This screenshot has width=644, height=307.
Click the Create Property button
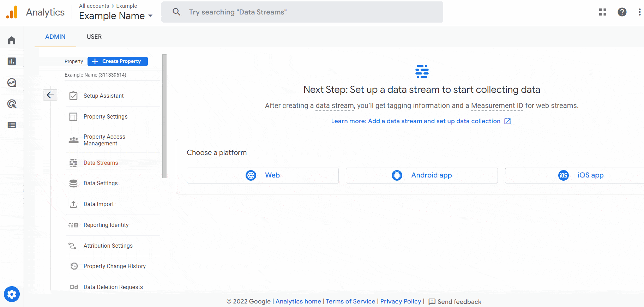click(118, 61)
